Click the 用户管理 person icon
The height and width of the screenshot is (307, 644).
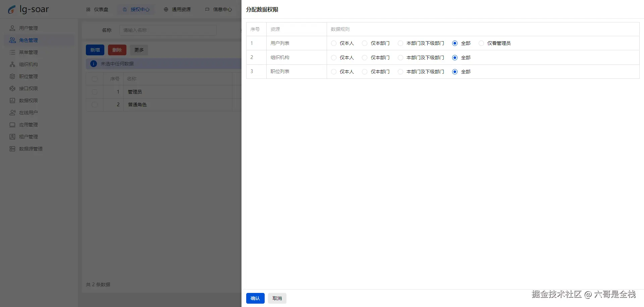coord(12,28)
